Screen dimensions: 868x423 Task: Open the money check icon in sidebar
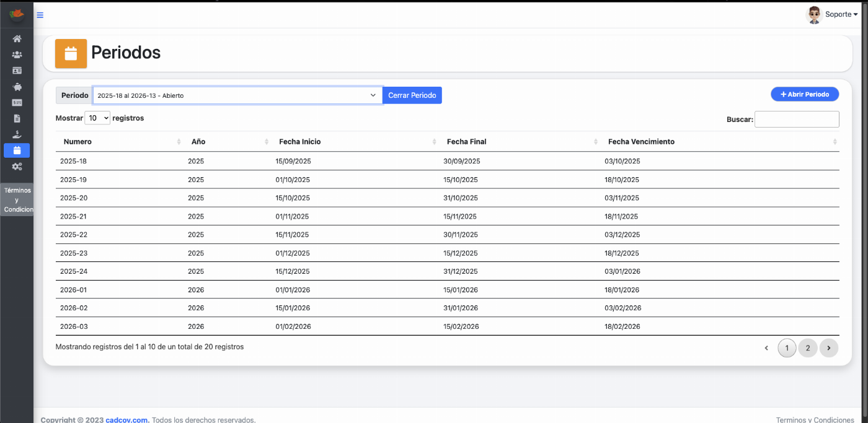17,102
